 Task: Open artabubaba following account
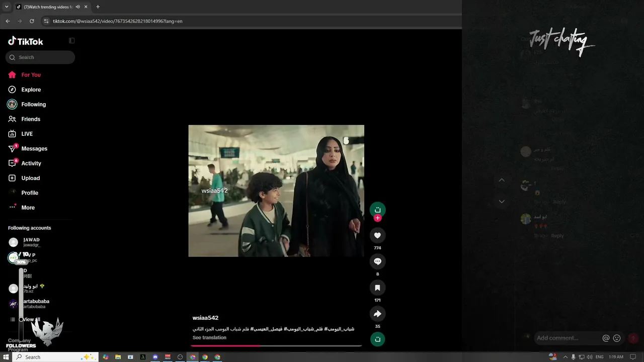pos(30,304)
